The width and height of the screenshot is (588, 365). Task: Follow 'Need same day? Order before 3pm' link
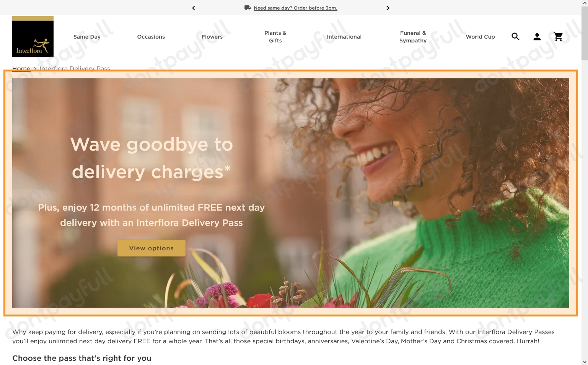click(295, 8)
